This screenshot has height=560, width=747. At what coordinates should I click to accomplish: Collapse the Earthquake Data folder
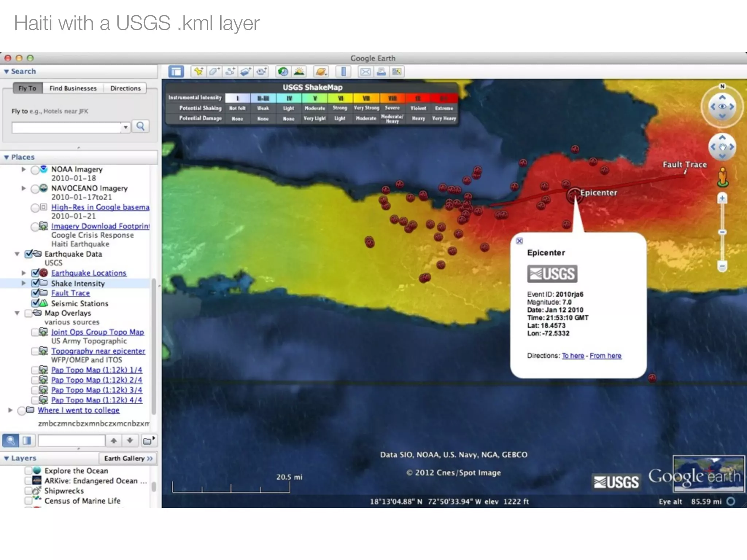pos(17,254)
